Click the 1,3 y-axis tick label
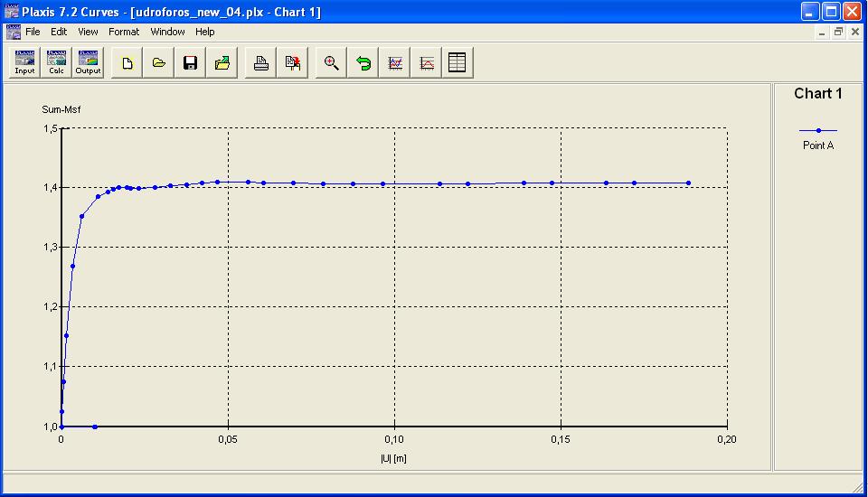Image resolution: width=868 pixels, height=497 pixels. (x=51, y=247)
